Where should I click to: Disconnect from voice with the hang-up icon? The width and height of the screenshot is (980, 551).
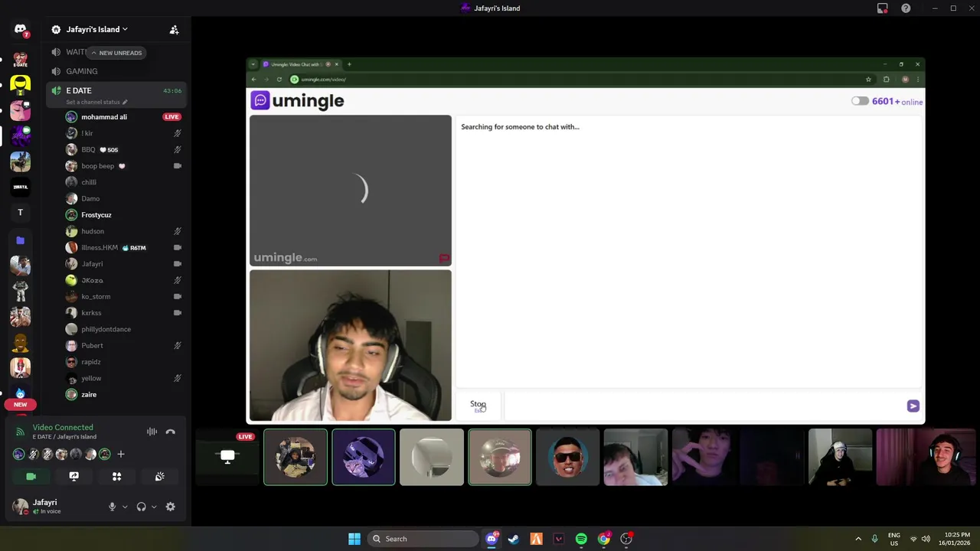tap(170, 432)
